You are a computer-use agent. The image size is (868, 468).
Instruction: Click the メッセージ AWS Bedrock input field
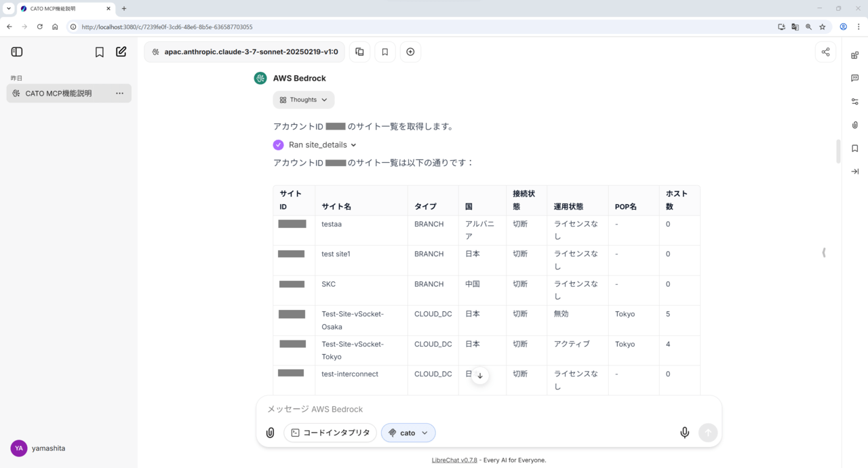[x=488, y=409]
